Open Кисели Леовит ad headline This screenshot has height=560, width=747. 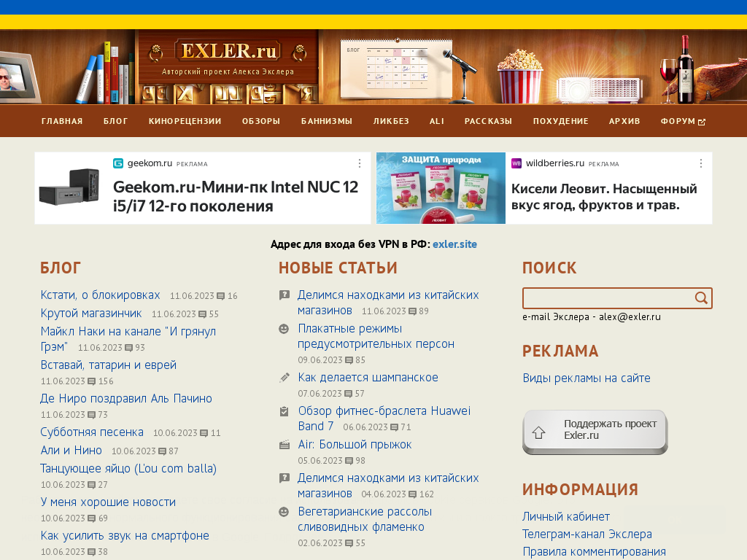(x=603, y=197)
